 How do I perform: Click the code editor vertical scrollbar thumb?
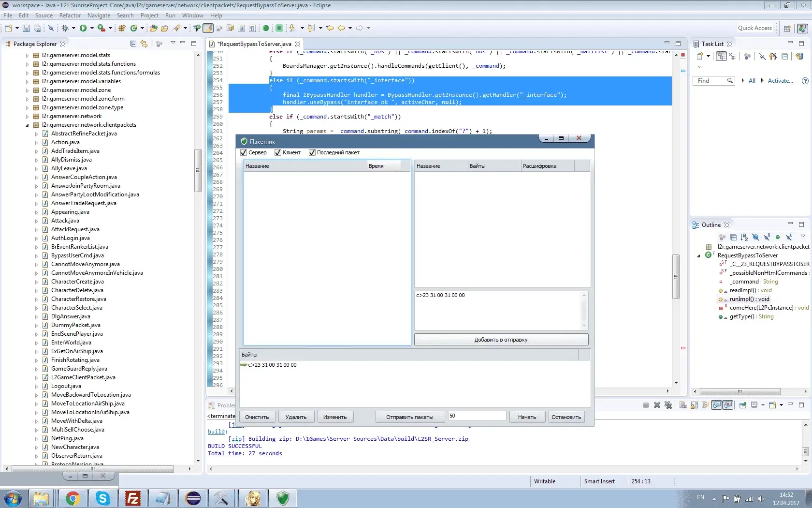pyautogui.click(x=676, y=277)
